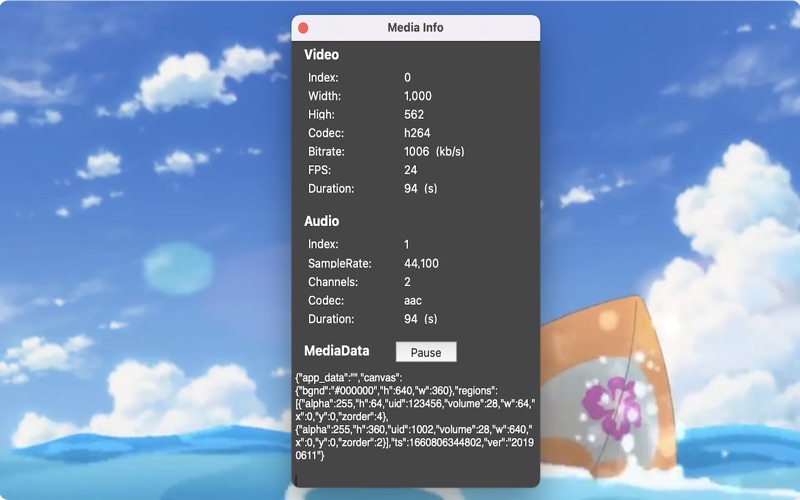Click the High: label

pos(321,114)
